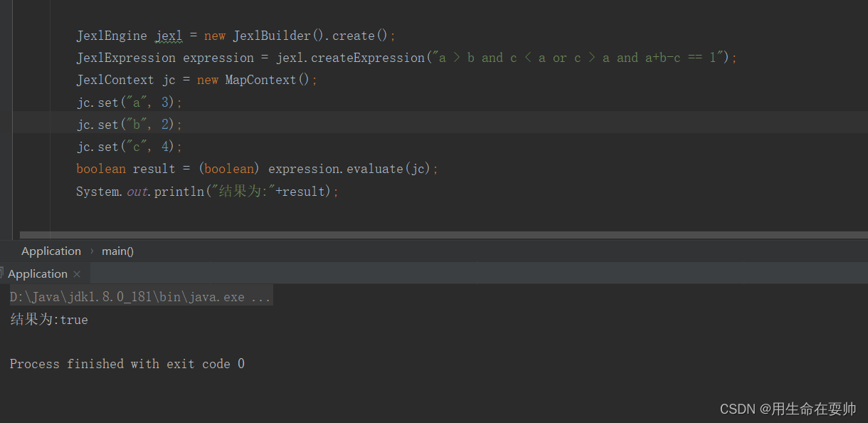Screen dimensions: 868x423
Task: Click the horizontal editor scrollbar
Action: (444, 234)
